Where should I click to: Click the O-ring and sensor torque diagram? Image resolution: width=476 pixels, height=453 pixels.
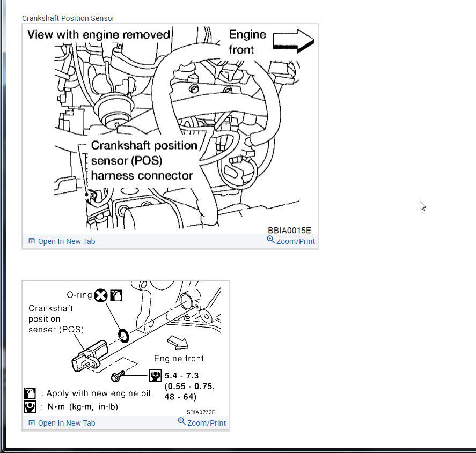(x=126, y=348)
